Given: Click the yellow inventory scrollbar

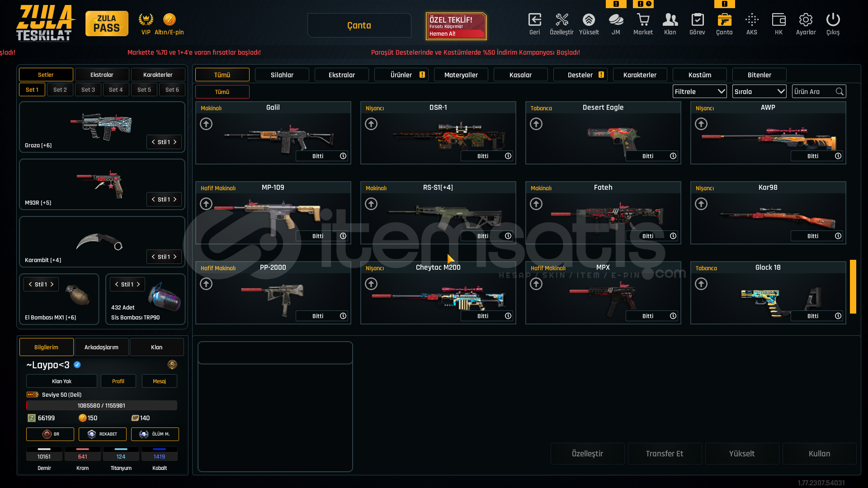Looking at the screenshot, I should tap(853, 286).
